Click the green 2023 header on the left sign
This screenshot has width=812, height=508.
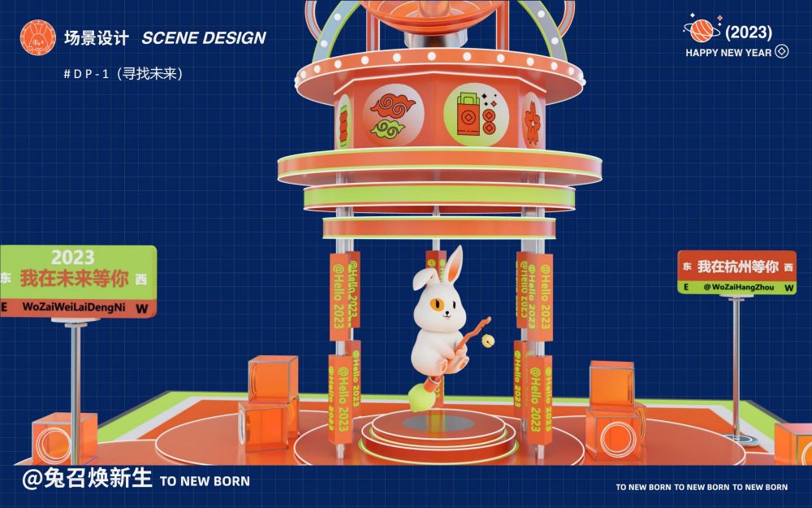coord(73,258)
